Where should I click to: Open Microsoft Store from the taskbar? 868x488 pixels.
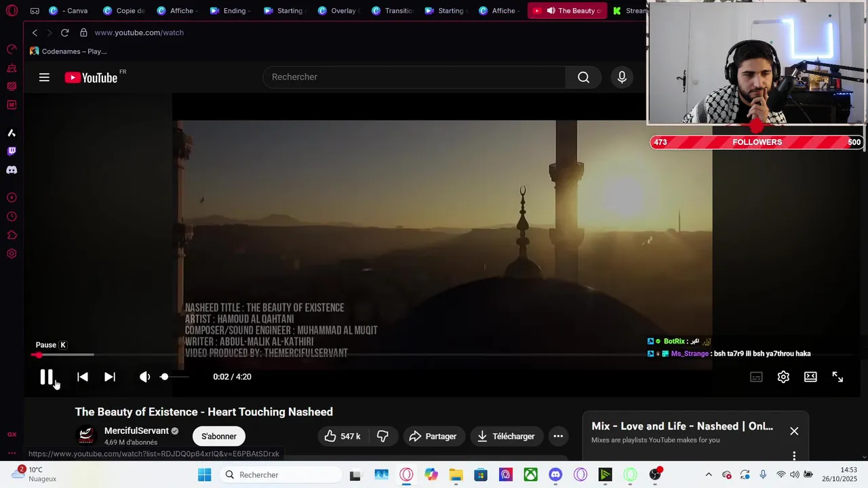(481, 475)
